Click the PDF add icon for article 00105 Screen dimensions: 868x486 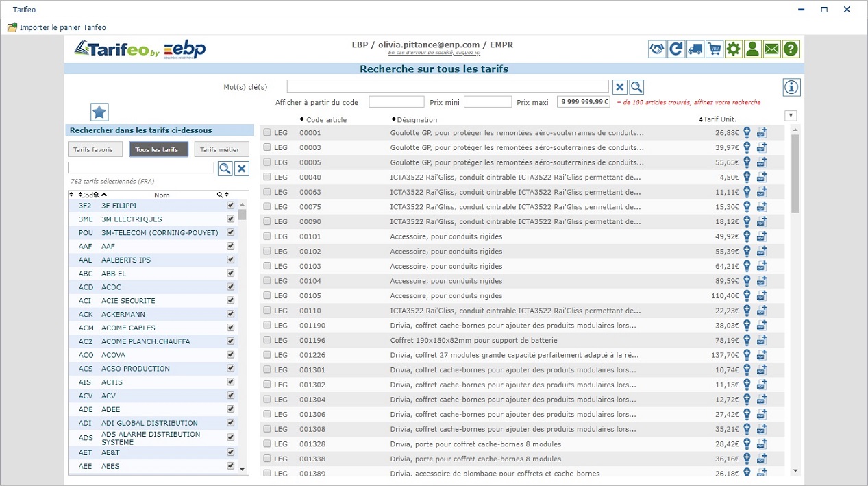(x=762, y=296)
